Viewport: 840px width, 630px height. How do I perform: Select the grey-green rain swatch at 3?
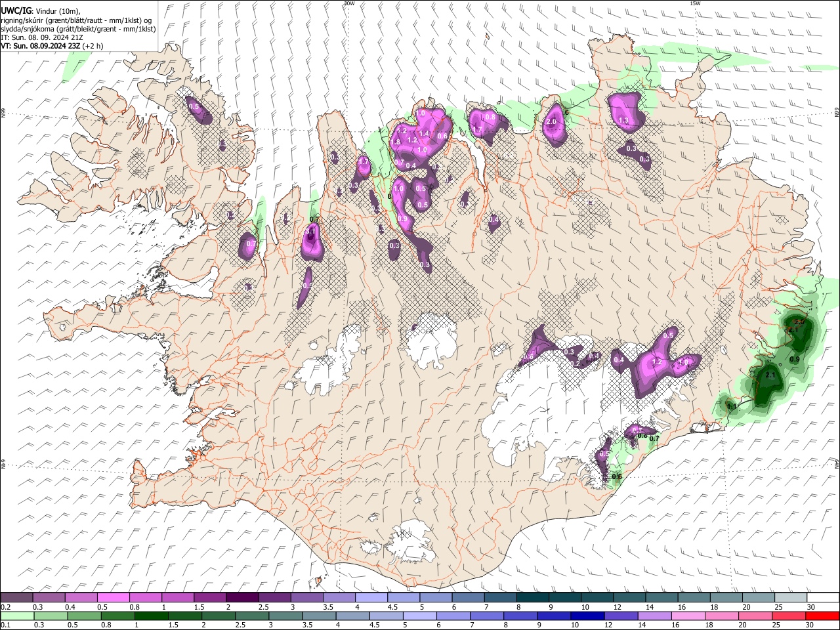point(285,616)
